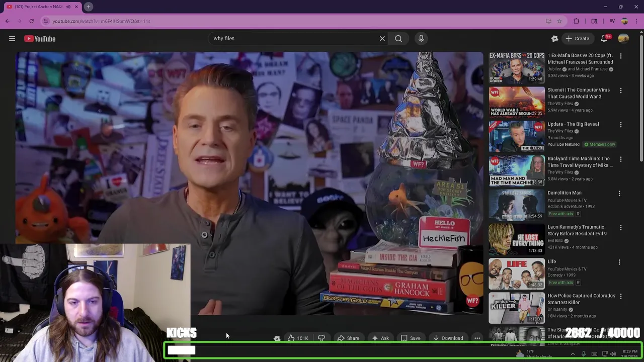Open Ex-Mafia Boss vs 20 Cops thumbnail
Viewport: 644px width, 362px height.
[x=517, y=67]
